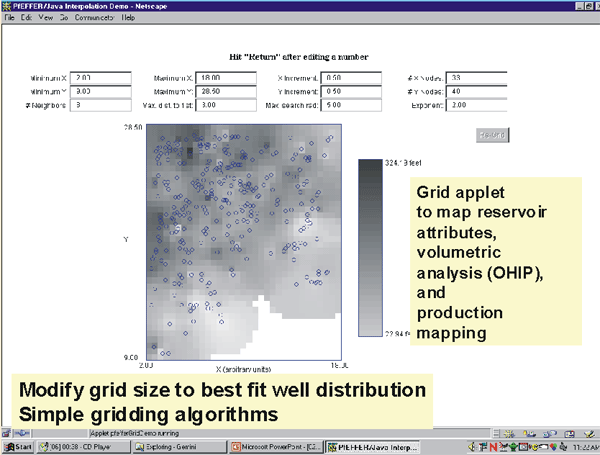Toggle the online/offline connection icon
The height and width of the screenshot is (455, 600).
(22, 433)
